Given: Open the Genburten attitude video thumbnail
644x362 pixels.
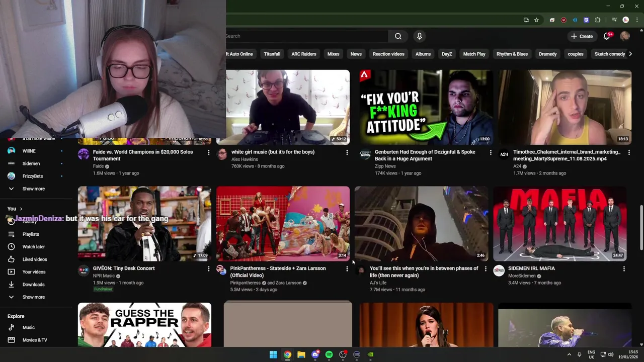Looking at the screenshot, I should coord(426,107).
